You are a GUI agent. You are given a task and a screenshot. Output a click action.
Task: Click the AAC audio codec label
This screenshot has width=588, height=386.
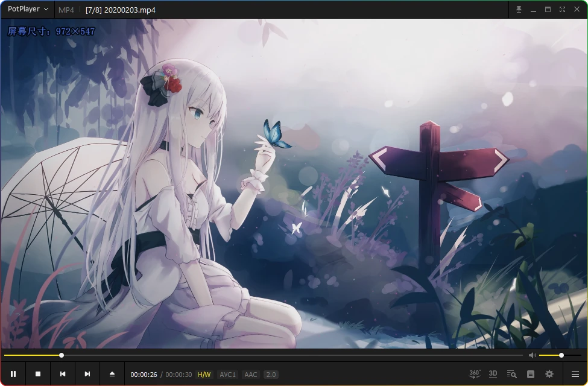pos(251,375)
